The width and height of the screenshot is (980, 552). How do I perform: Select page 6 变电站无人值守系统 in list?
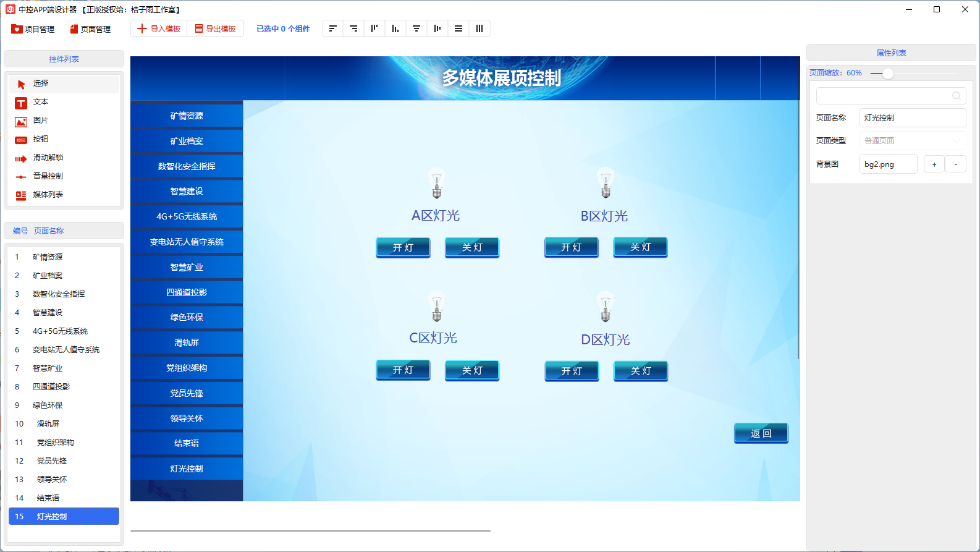[x=64, y=350]
